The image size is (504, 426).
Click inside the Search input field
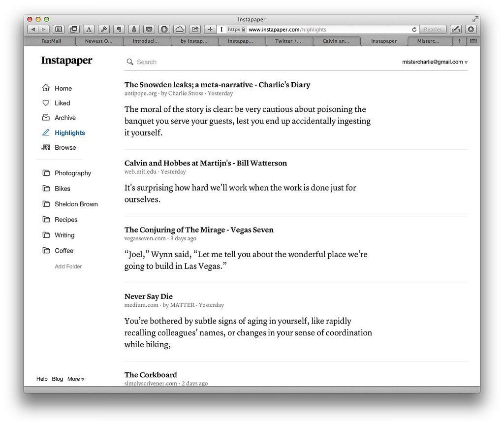[246, 62]
